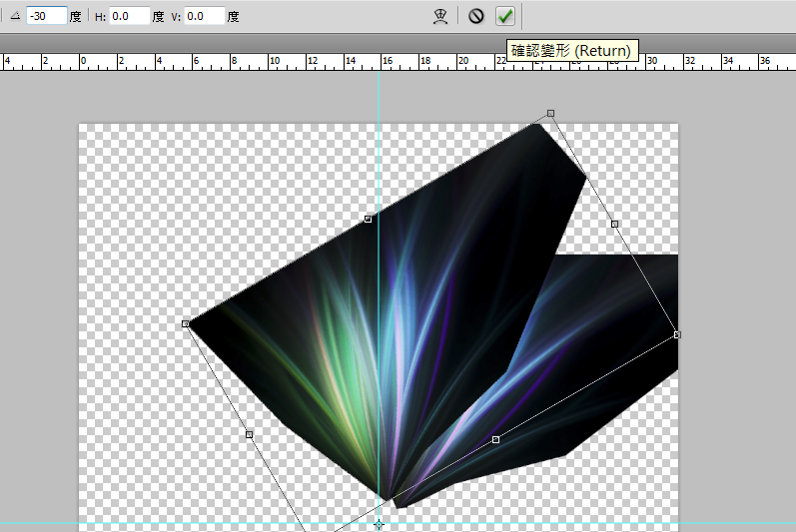Image resolution: width=796 pixels, height=532 pixels.
Task: Click the transform reference point crosshair
Action: (x=379, y=524)
